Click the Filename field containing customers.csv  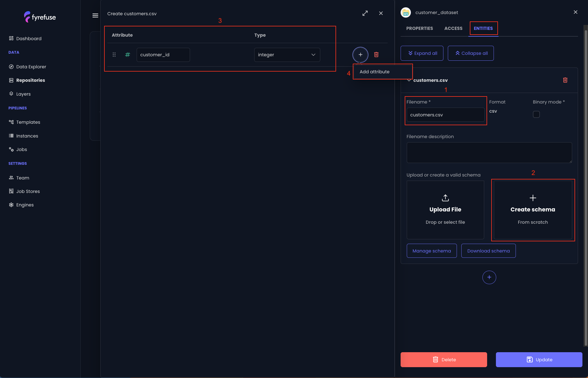click(x=445, y=115)
